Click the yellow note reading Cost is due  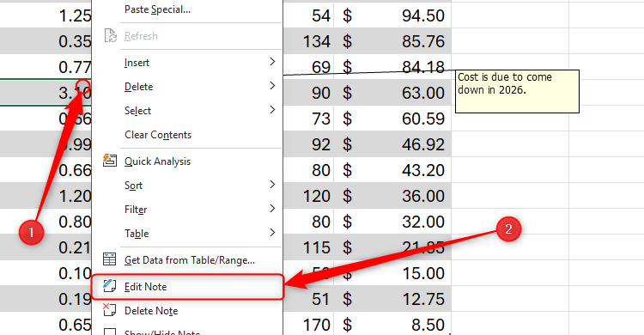click(x=517, y=91)
